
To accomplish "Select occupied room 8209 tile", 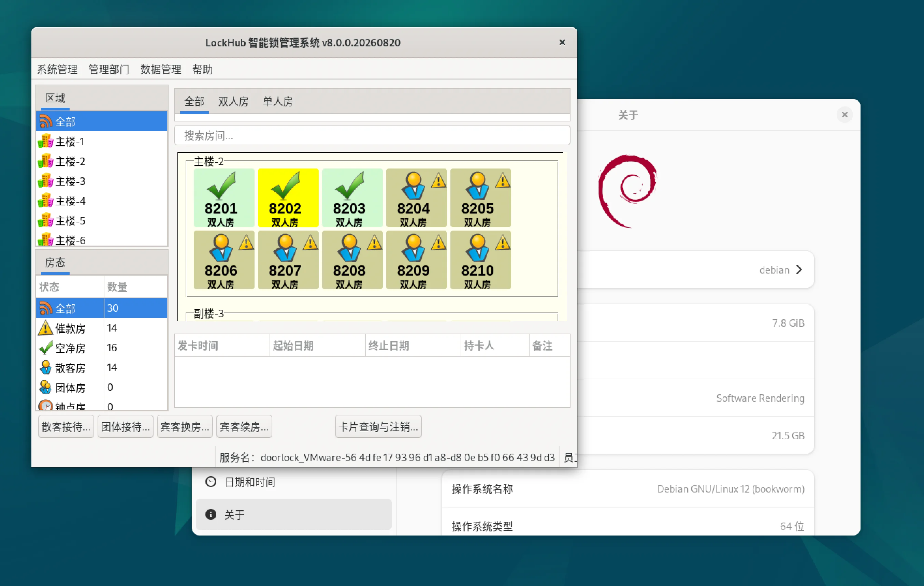I will (x=416, y=260).
